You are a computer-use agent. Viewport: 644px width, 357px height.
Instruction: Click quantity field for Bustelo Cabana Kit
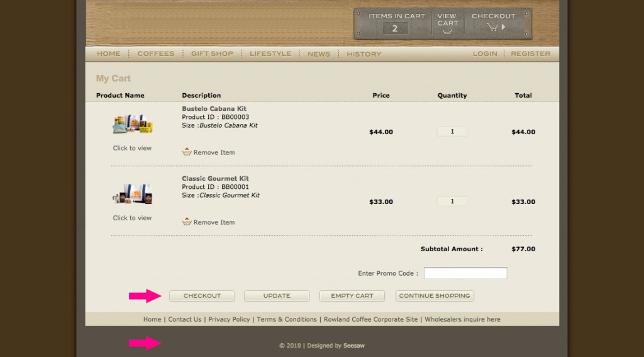452,132
